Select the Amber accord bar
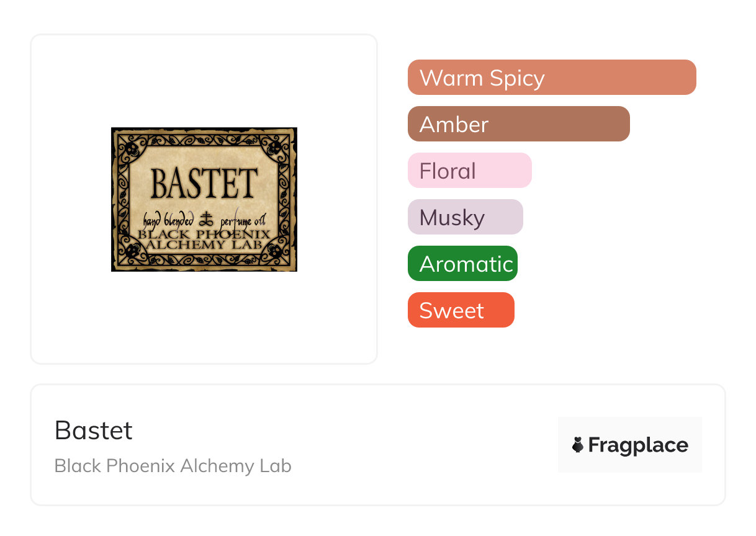Viewport: 756px width, 536px height. point(518,124)
